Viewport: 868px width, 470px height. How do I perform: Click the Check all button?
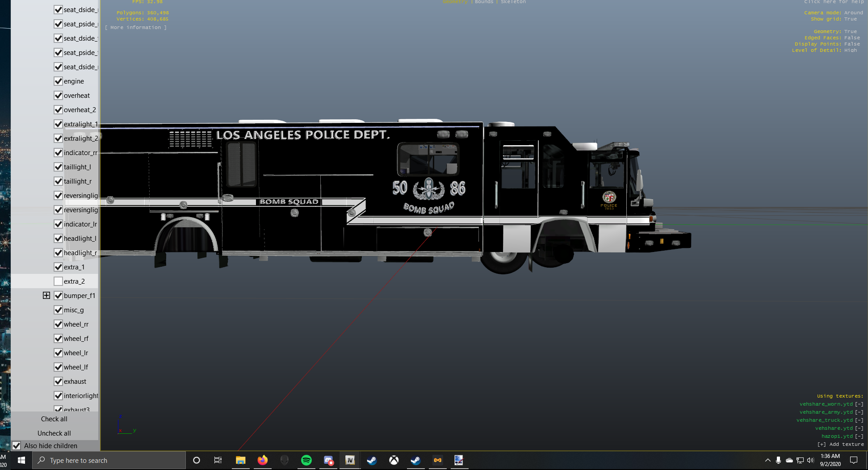[54, 419]
